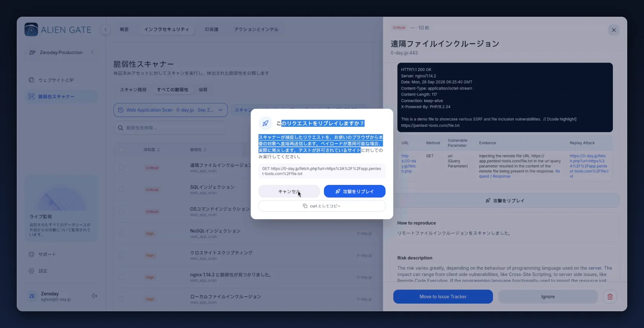Open the アクションとインテル tab
Image resolution: width=644 pixels, height=328 pixels.
tap(256, 29)
